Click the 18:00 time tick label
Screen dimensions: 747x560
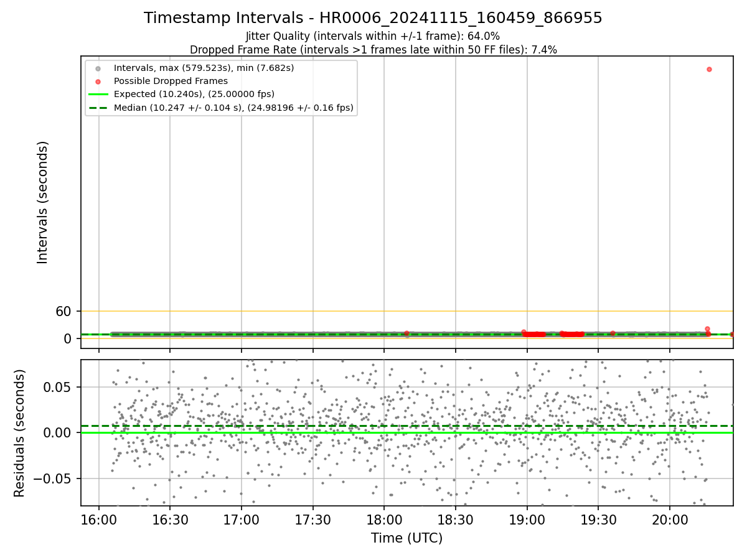384,519
